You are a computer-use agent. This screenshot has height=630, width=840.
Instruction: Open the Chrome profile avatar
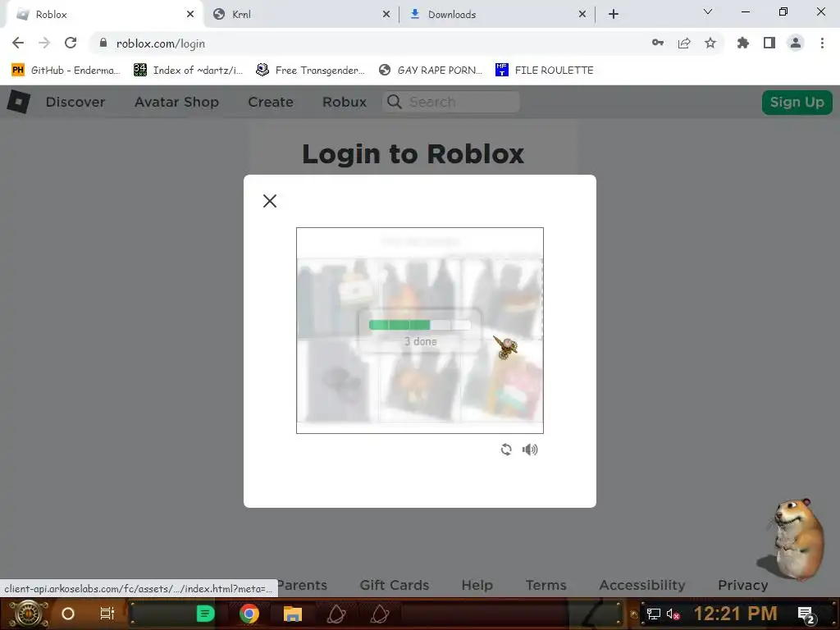pos(796,43)
